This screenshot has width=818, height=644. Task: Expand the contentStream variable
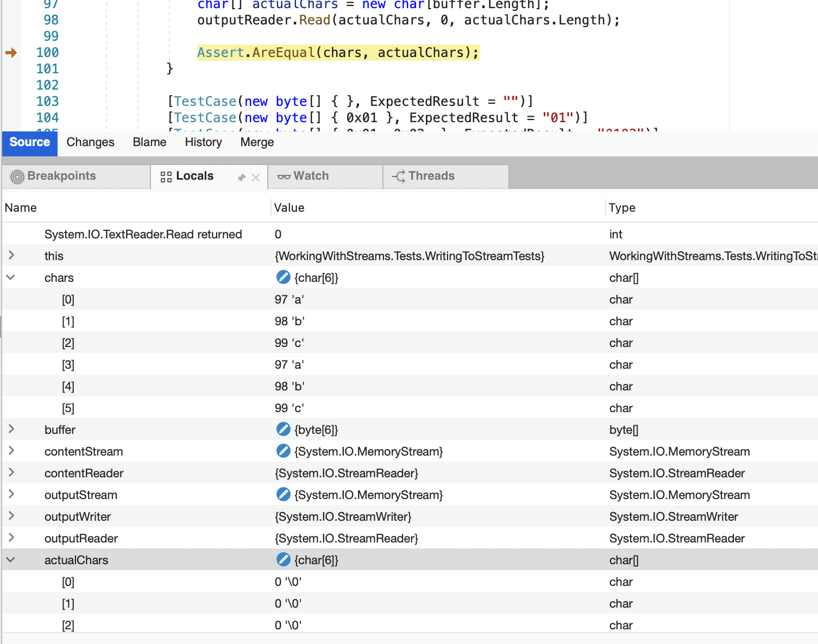pos(10,451)
